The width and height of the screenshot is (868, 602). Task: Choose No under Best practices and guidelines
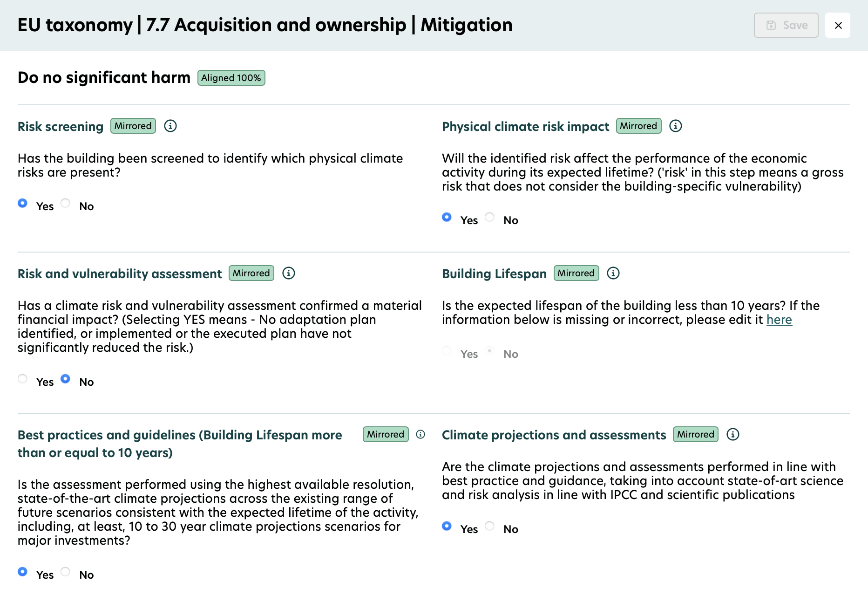(65, 572)
